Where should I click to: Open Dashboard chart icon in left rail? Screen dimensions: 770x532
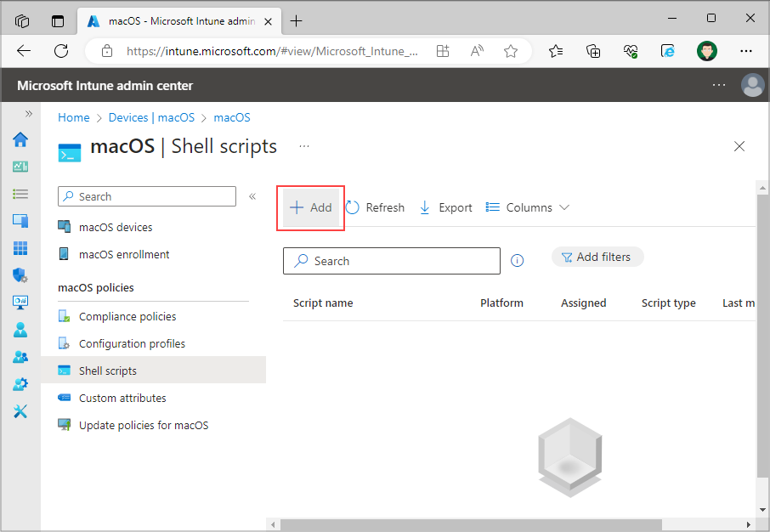(x=20, y=167)
